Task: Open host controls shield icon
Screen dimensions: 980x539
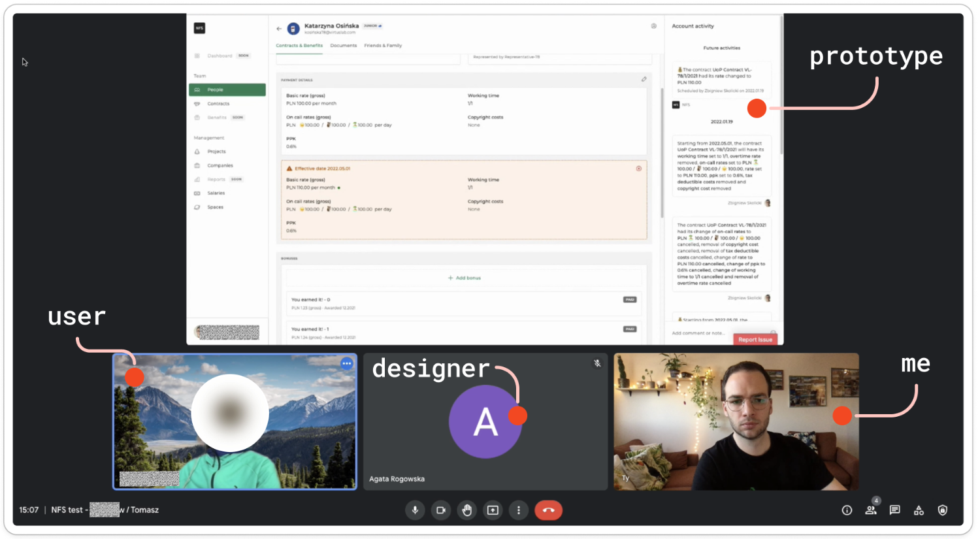Action: [x=942, y=510]
